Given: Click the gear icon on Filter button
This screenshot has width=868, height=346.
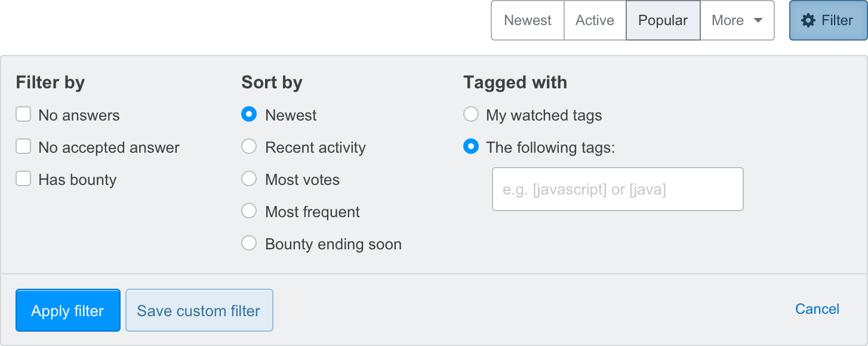Looking at the screenshot, I should pos(808,21).
